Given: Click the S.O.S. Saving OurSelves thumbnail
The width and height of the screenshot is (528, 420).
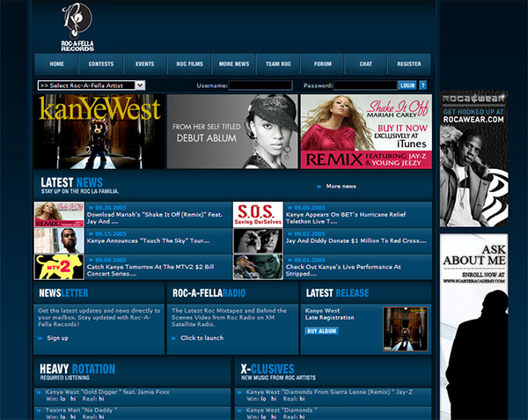Looking at the screenshot, I should tap(258, 215).
